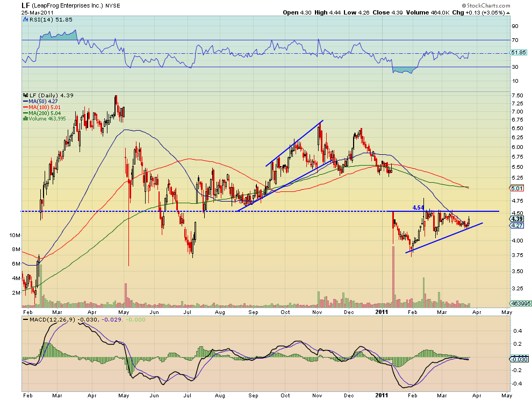
Task: Click the RSI chart icon beside RSI(14)
Action: (25, 20)
